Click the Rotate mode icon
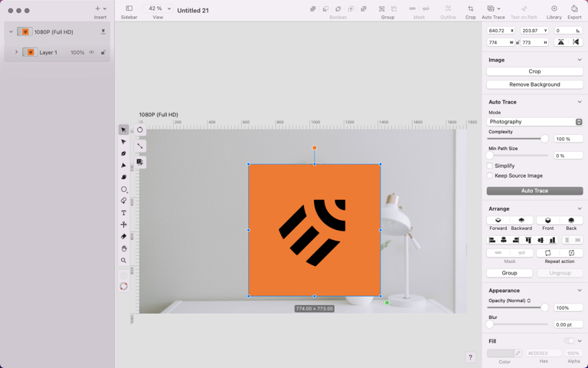588x368 pixels. pos(140,130)
